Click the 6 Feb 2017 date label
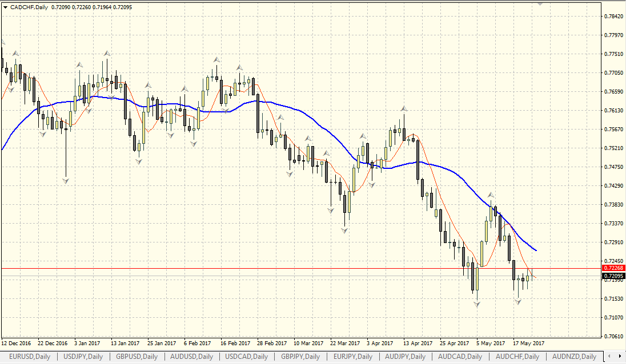The image size is (626, 364). point(197,343)
